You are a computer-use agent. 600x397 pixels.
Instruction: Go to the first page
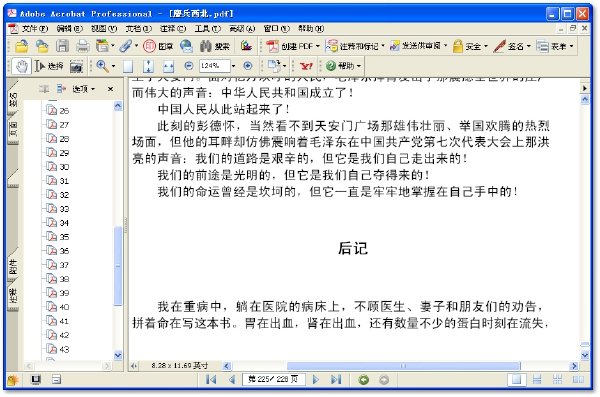(x=211, y=379)
